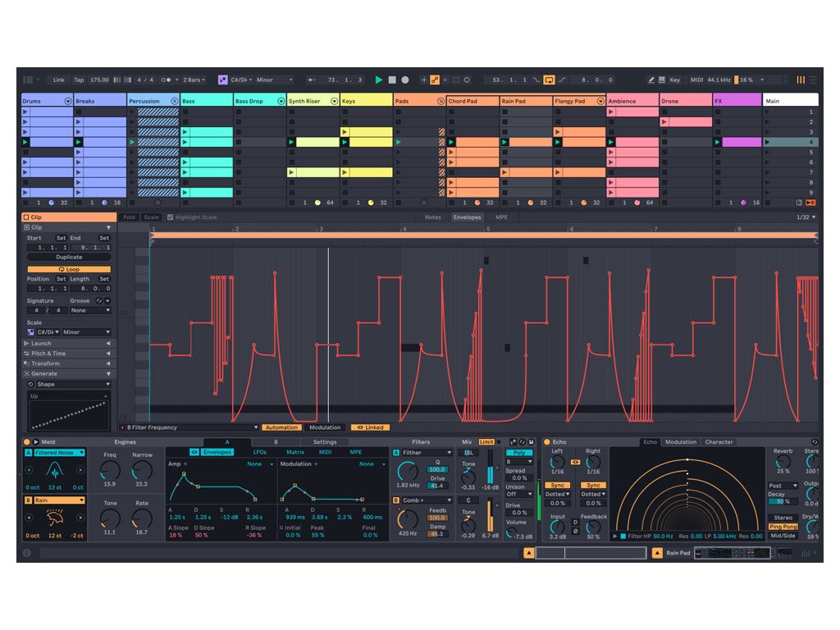Click the Arrangement Record circle button
Screen dimensions: 840x630
(405, 80)
